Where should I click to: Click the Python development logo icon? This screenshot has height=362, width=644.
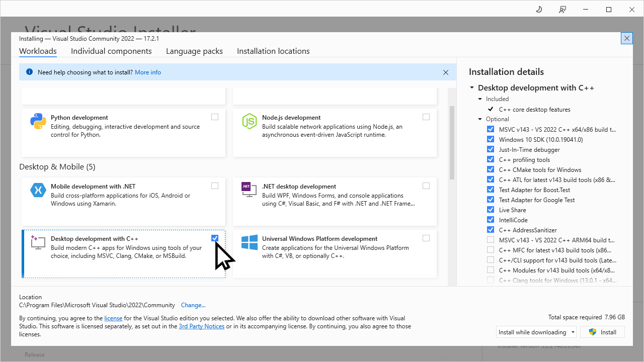[38, 122]
